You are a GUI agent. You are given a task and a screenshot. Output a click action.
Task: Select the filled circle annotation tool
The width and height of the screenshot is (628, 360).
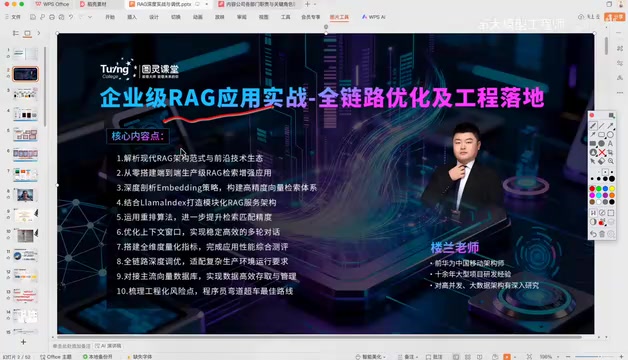(602, 143)
